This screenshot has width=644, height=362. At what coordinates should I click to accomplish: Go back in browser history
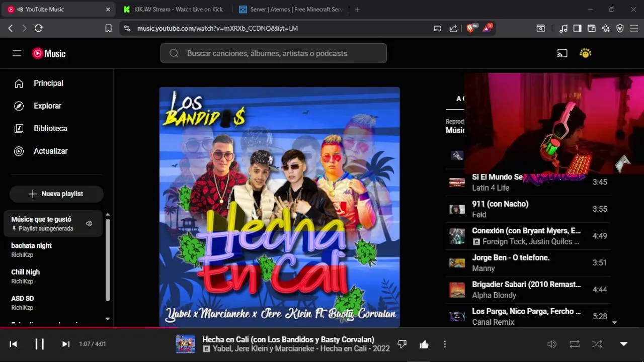coord(11,28)
